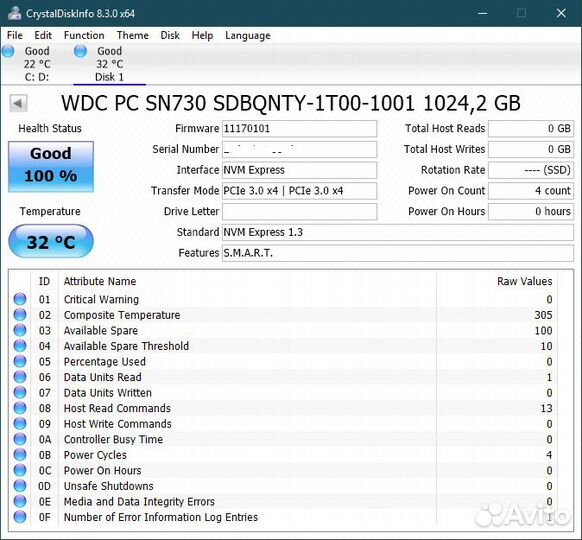The width and height of the screenshot is (582, 540).
Task: Click status orb for Unsafe Shutdowns
Action: 20,486
